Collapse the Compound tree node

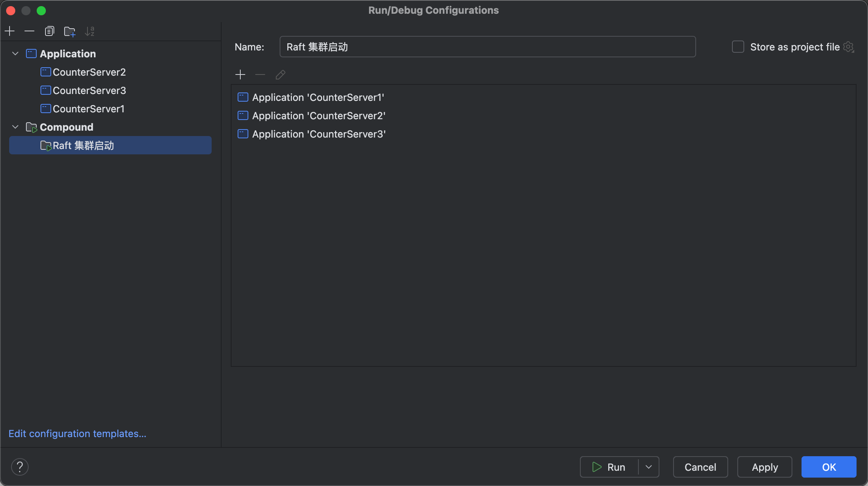coord(15,127)
